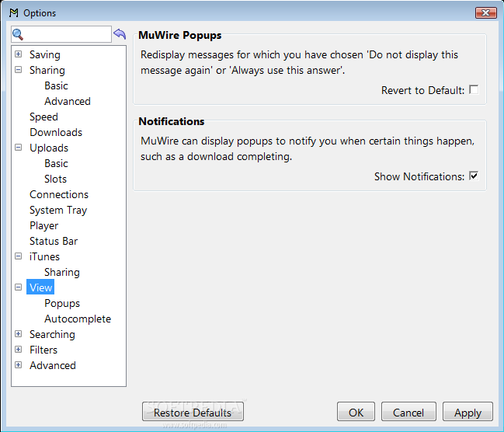
Task: Collapse the Uploads tree node
Action: pos(19,148)
